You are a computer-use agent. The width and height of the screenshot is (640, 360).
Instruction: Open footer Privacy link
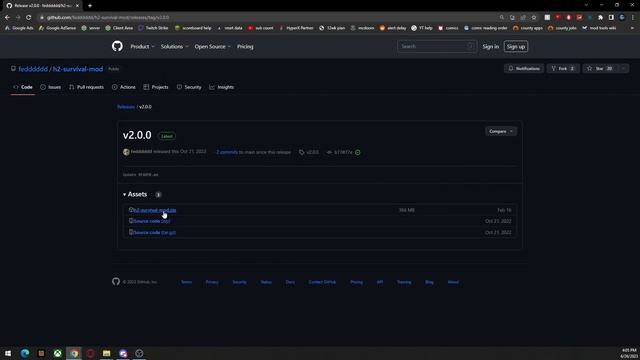coord(212,282)
